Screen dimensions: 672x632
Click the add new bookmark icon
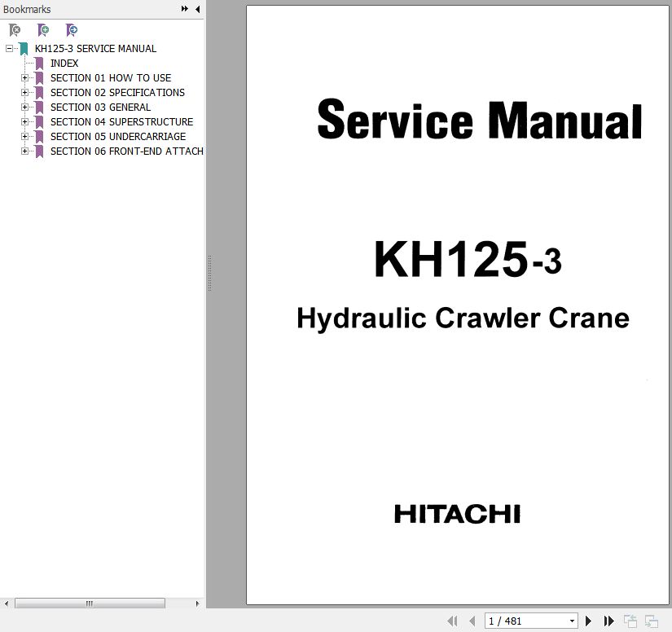coord(43,30)
